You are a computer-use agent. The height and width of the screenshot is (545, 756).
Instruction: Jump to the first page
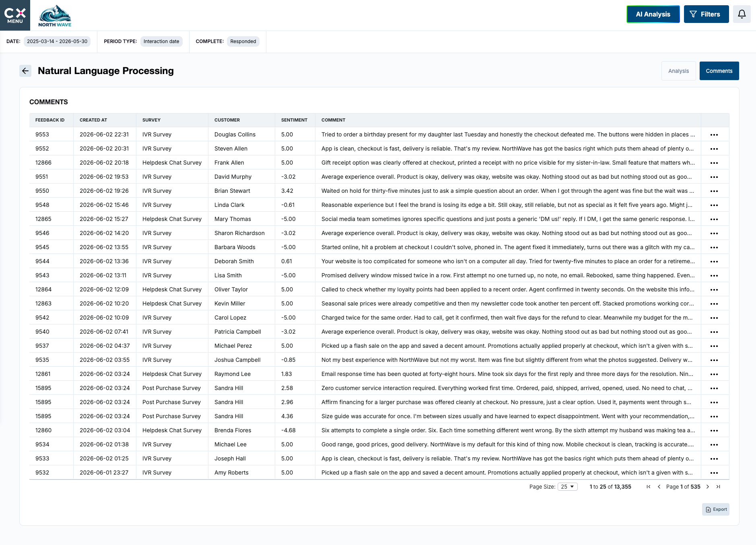(649, 487)
